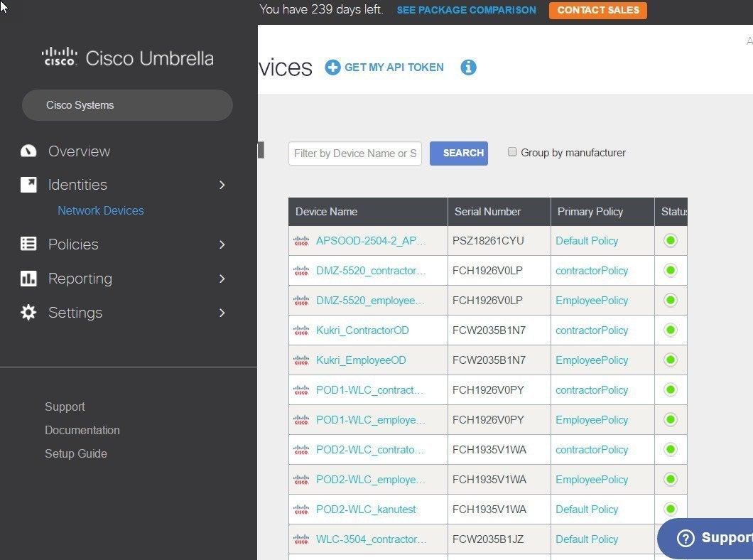
Task: Open the Overview menu item
Action: click(x=80, y=151)
